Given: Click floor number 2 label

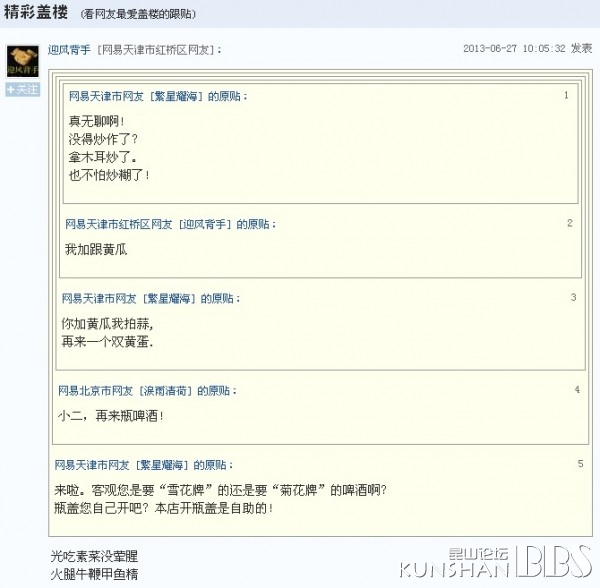Looking at the screenshot, I should point(569,223).
